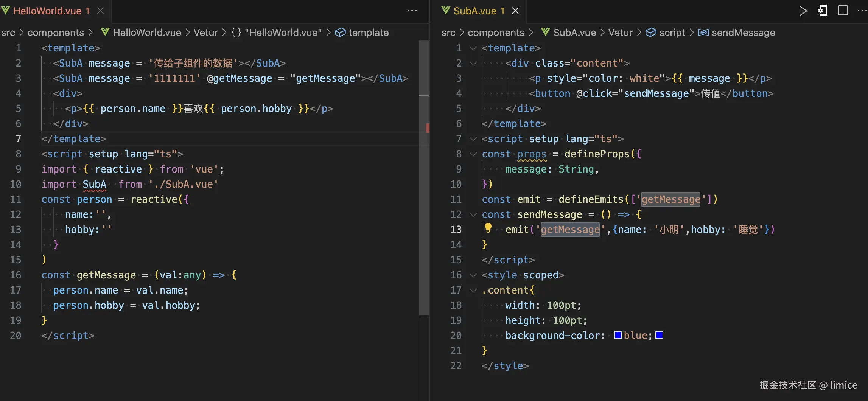The width and height of the screenshot is (868, 401).
Task: Close the HelloWorld.vue tab
Action: (x=101, y=11)
